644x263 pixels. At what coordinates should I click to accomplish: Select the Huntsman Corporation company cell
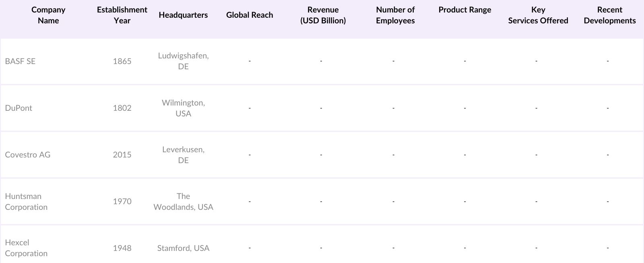26,201
